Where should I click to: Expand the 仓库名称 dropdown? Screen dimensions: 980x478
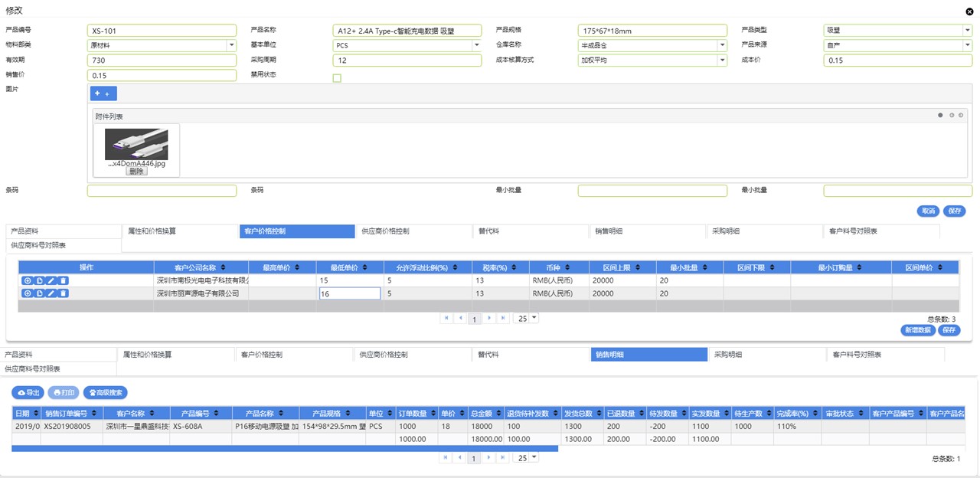[721, 45]
